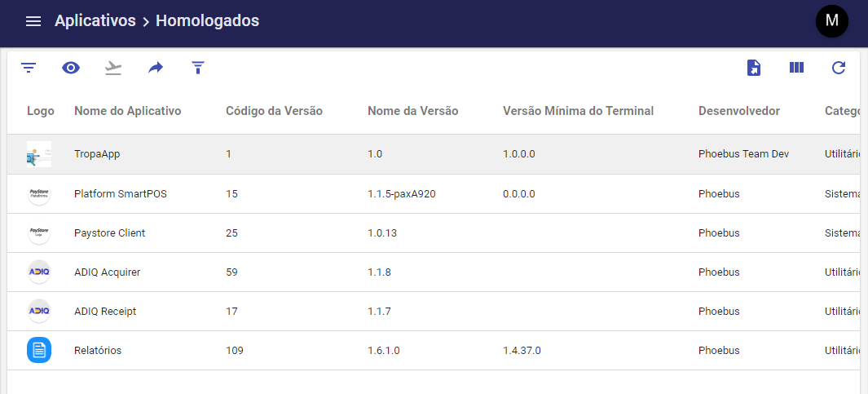Click the share forward arrow icon
The width and height of the screenshot is (868, 394).
pos(156,69)
